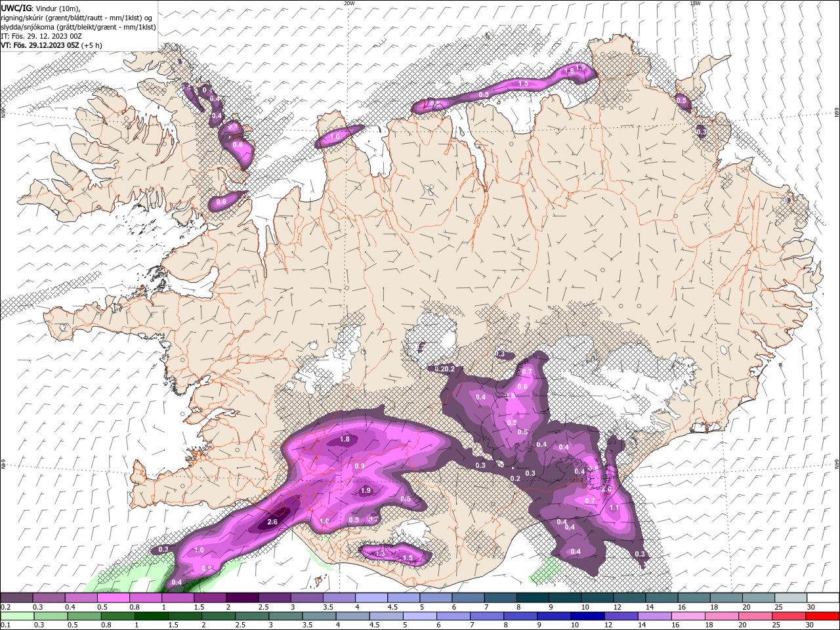Screen dimensions: 840x630
Task: Click the '15W' longitude label
Action: coord(695,3)
